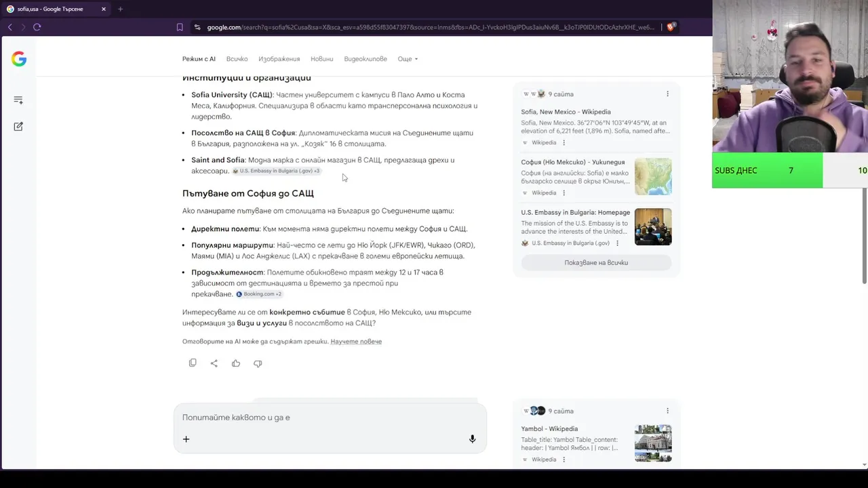This screenshot has width=868, height=488.
Task: Start voice input with microphone icon
Action: (x=473, y=439)
